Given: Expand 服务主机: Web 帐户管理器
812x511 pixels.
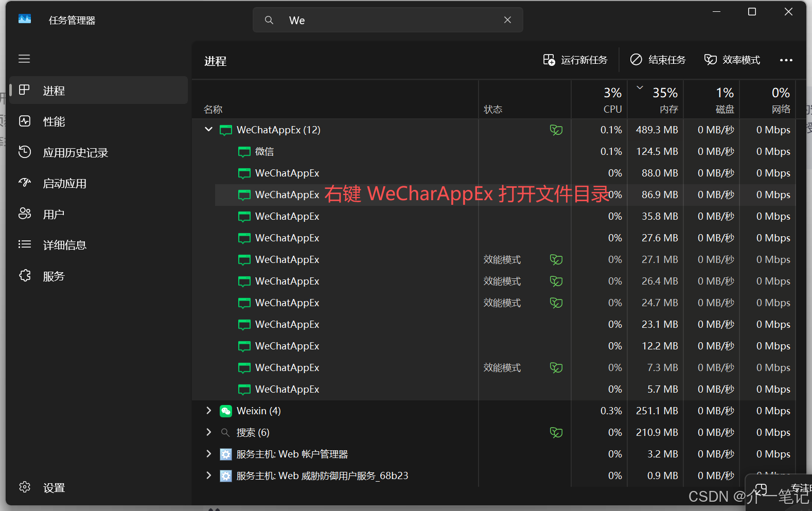Looking at the screenshot, I should (208, 453).
